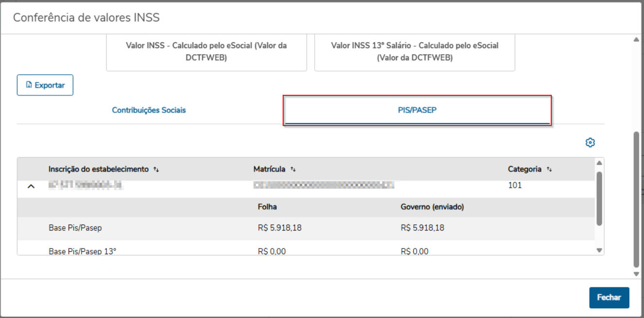The height and width of the screenshot is (318, 644).
Task: Click the Categoria value 101 cell
Action: coord(515,185)
